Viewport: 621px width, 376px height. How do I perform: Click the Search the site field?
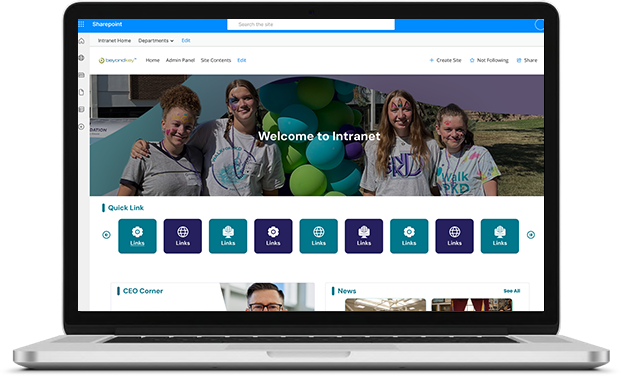(x=311, y=25)
